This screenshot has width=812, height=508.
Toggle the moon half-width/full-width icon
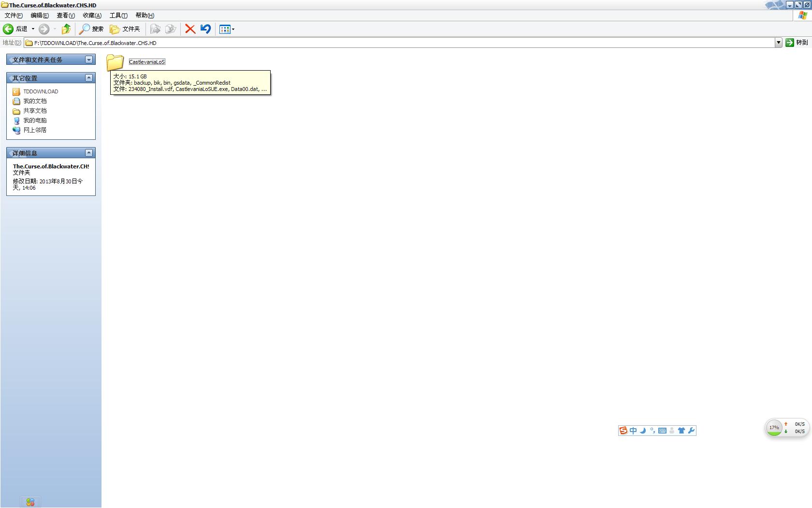(x=643, y=431)
